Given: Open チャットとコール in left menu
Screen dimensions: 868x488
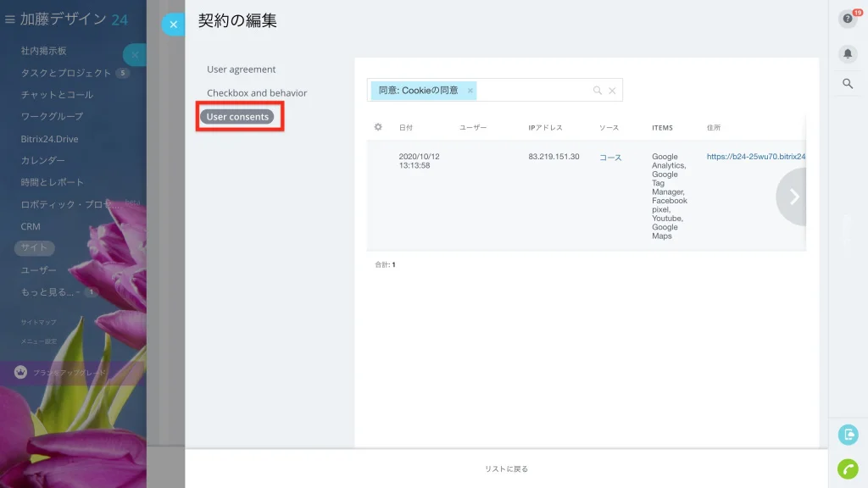Looking at the screenshot, I should coord(57,95).
